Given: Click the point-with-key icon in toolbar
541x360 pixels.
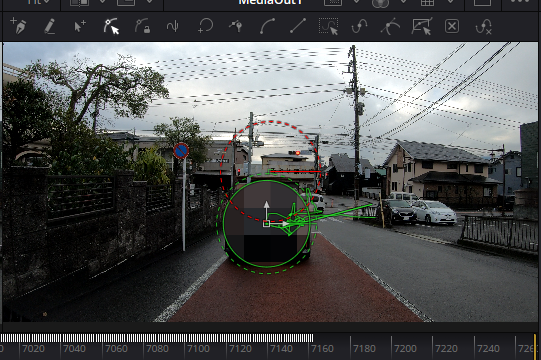Looking at the screenshot, I should 236,26.
